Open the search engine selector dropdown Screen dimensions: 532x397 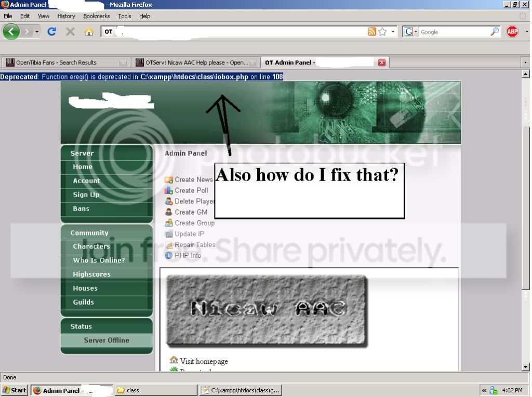[x=410, y=32]
